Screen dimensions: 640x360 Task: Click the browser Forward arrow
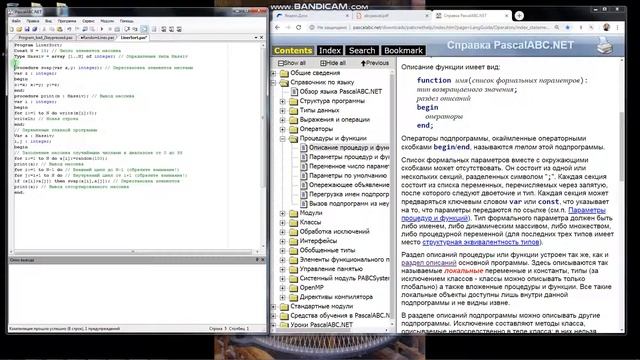pos(288,27)
